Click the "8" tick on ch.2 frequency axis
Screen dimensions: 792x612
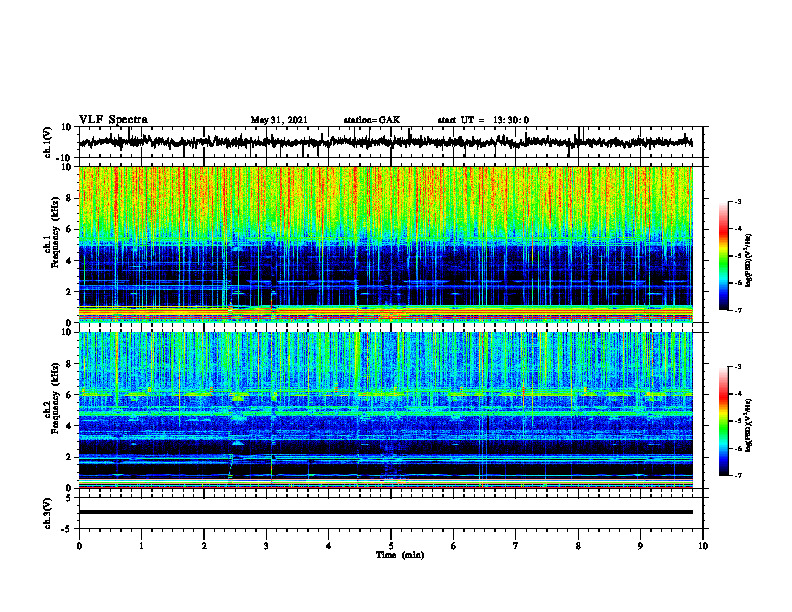70,364
